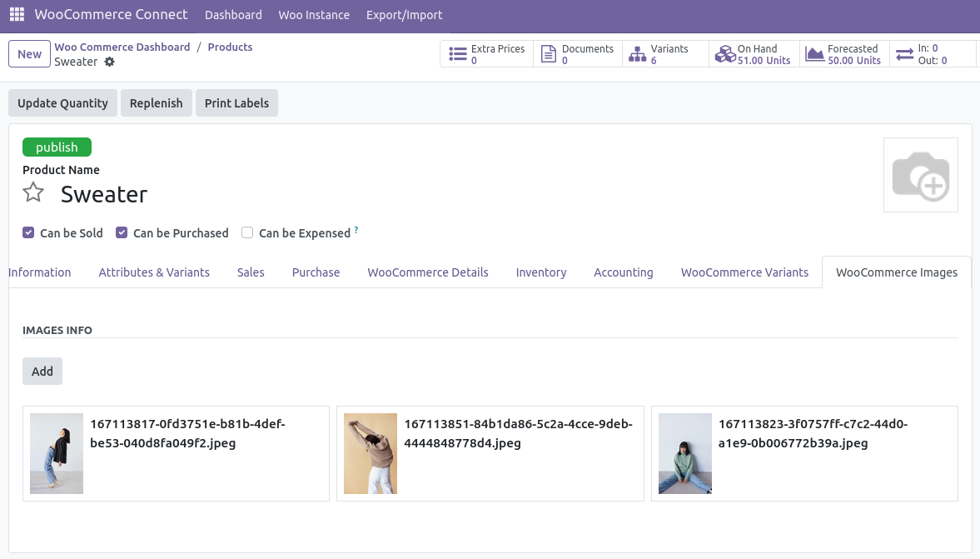
Task: View In/Out transfers stat
Action: tap(921, 54)
